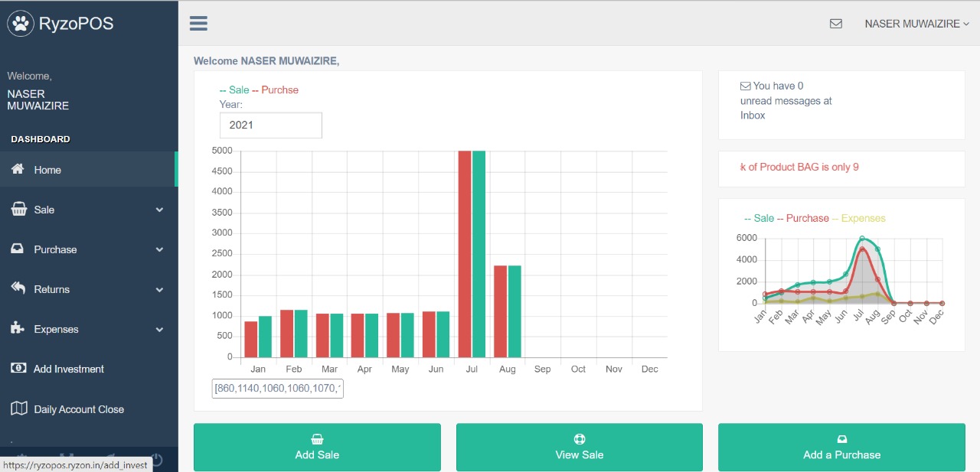Image resolution: width=980 pixels, height=472 pixels.
Task: Click the Year input field showing 2021
Action: click(x=270, y=125)
